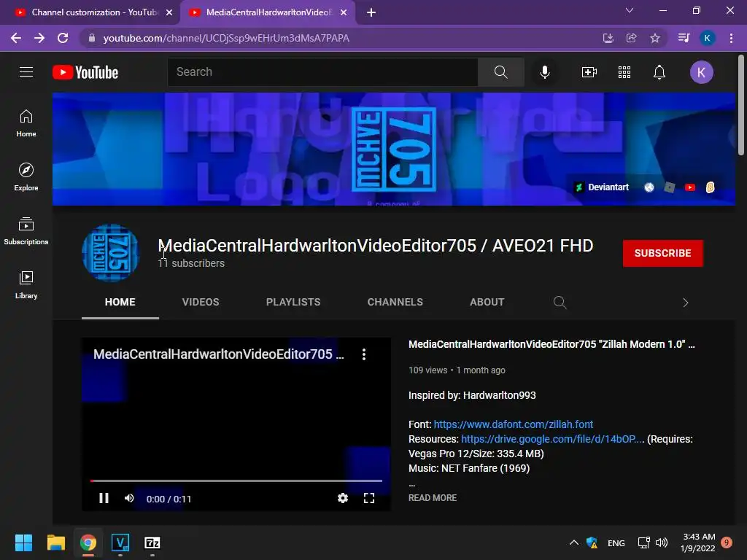Open video settings gear
This screenshot has height=560, width=747.
coord(343,498)
